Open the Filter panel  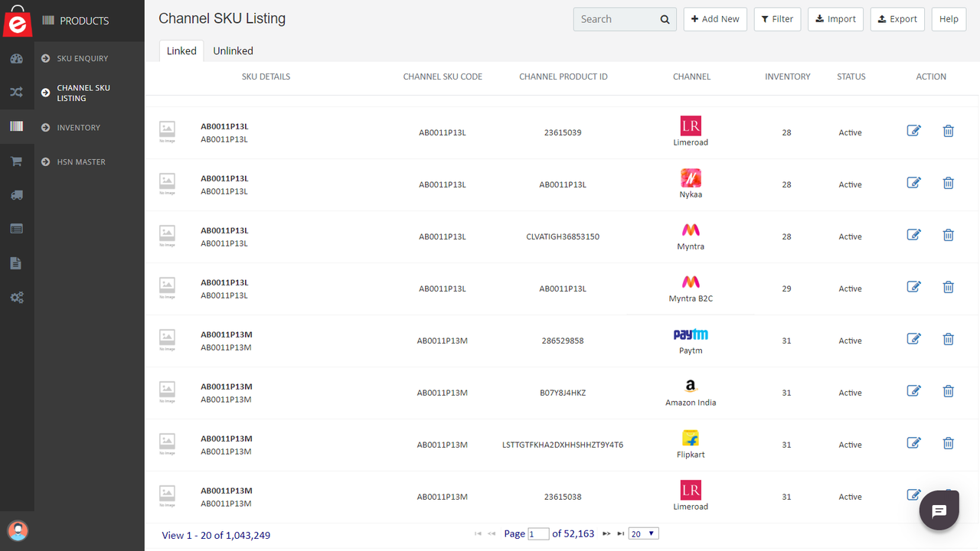pyautogui.click(x=777, y=18)
